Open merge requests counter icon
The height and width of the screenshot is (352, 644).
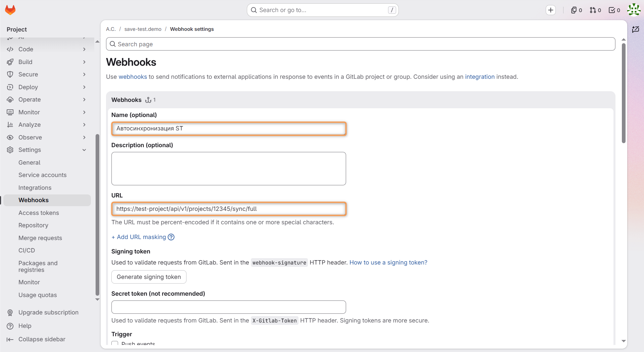tap(595, 10)
